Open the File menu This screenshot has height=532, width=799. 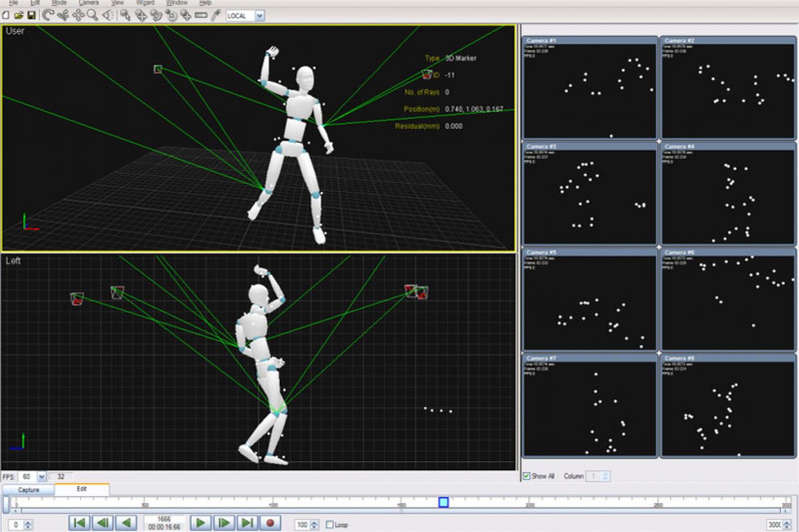[x=14, y=3]
